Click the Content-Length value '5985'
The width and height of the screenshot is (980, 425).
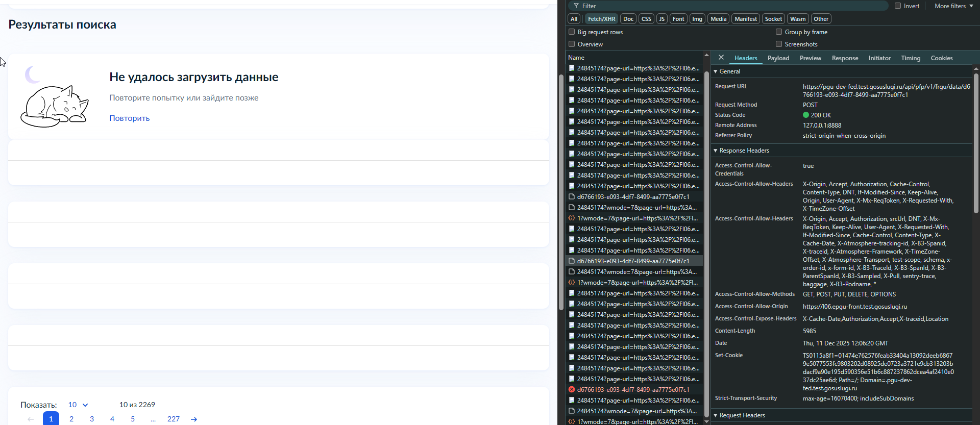pyautogui.click(x=810, y=331)
